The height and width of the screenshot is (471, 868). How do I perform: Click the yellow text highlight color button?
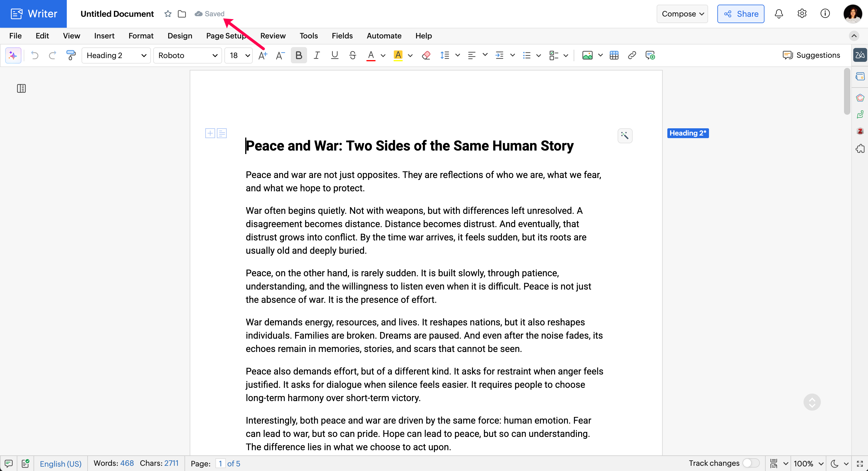click(x=398, y=55)
